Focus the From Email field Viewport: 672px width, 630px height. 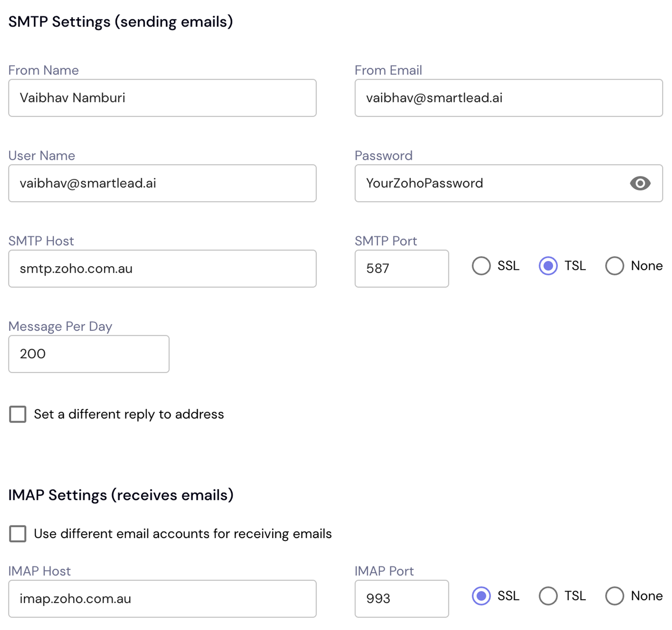(508, 98)
